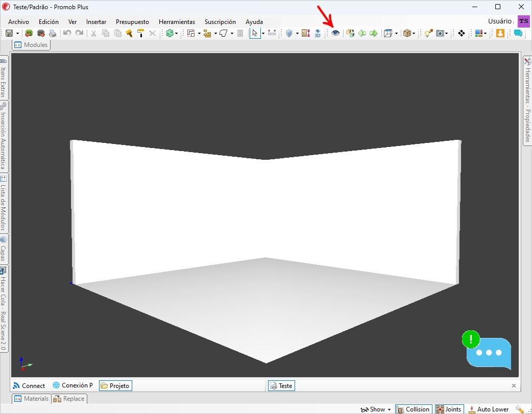Open the Capas side panel
The height and width of the screenshot is (414, 532).
coord(4,250)
